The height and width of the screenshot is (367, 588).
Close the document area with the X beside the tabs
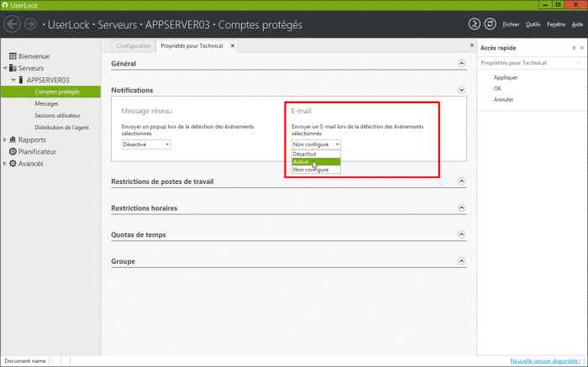click(x=472, y=45)
